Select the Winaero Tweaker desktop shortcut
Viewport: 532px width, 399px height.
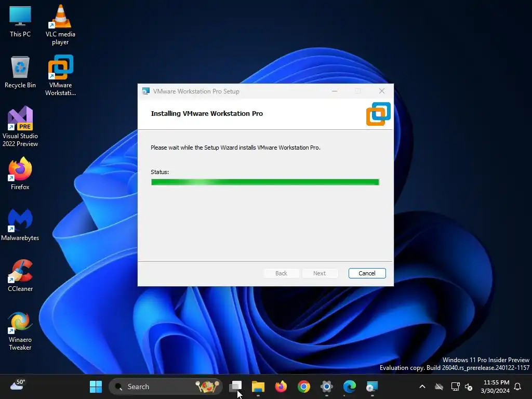(x=20, y=331)
